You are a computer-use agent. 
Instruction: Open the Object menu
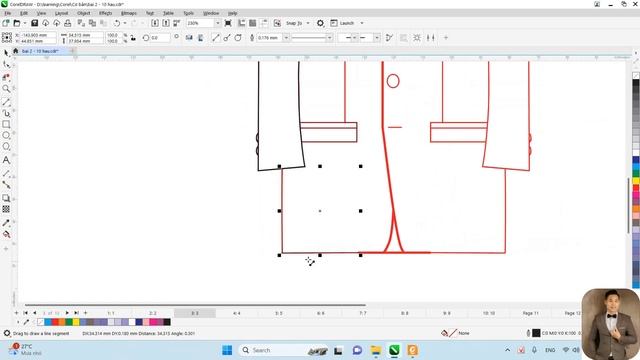tap(83, 13)
